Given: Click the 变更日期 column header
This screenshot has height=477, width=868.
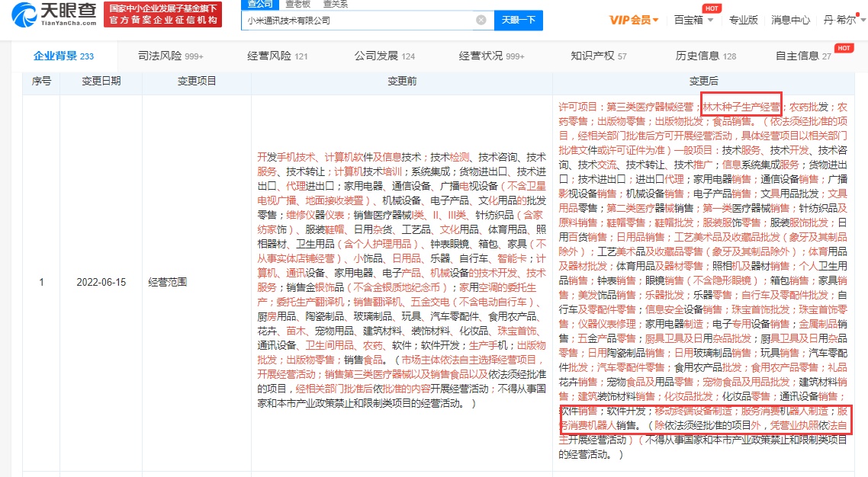Looking at the screenshot, I should coord(101,82).
